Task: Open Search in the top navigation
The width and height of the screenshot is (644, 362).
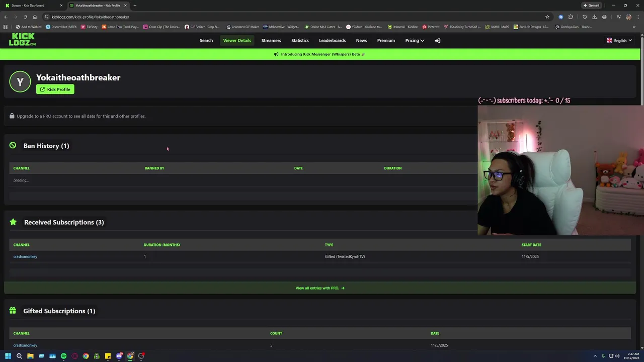Action: click(206, 41)
